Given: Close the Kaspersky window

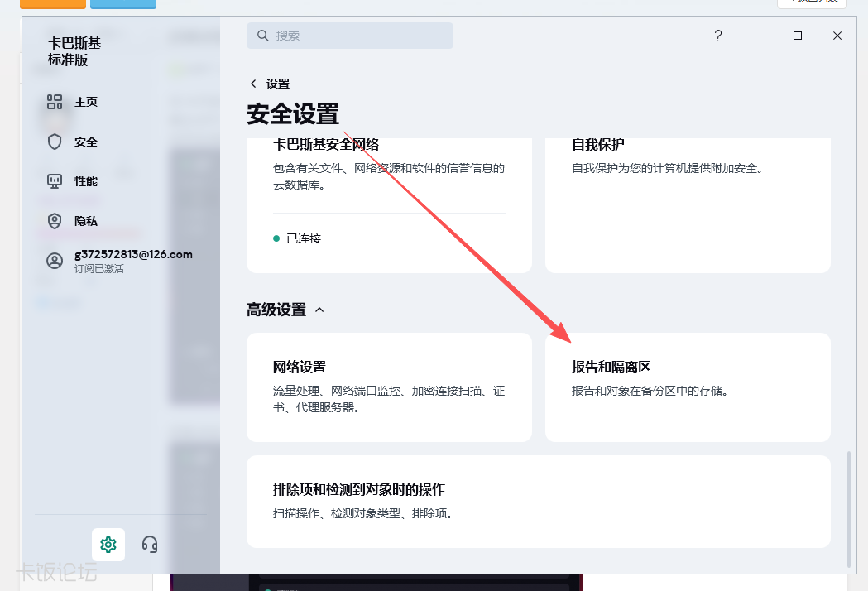Looking at the screenshot, I should pyautogui.click(x=837, y=36).
